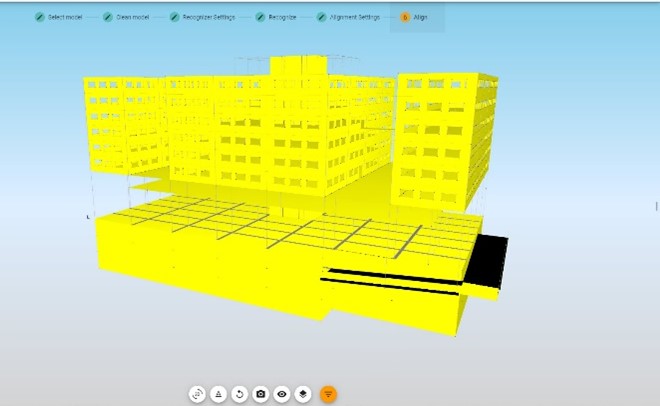Click the pencil icon beside Alignment Settings

tap(322, 17)
